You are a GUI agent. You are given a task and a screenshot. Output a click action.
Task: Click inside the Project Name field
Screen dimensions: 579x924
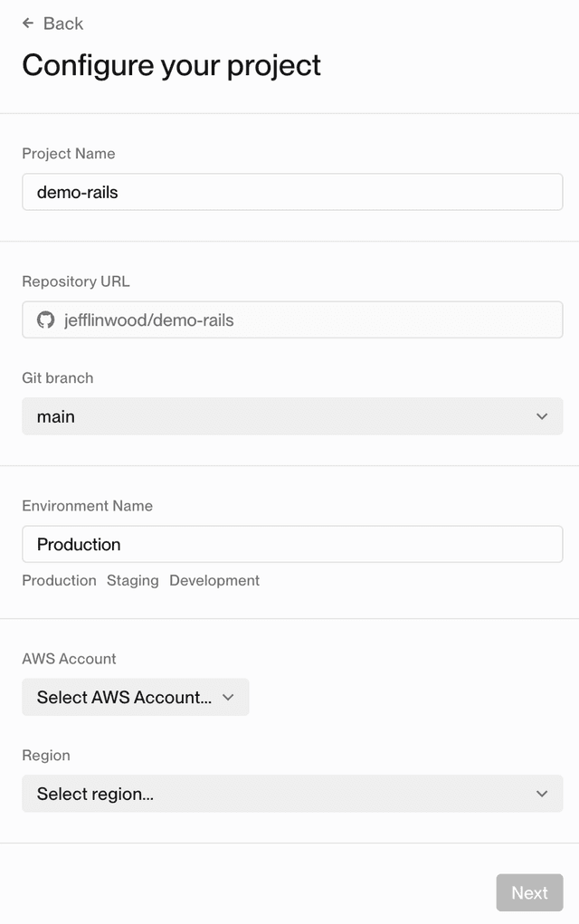coord(291,192)
